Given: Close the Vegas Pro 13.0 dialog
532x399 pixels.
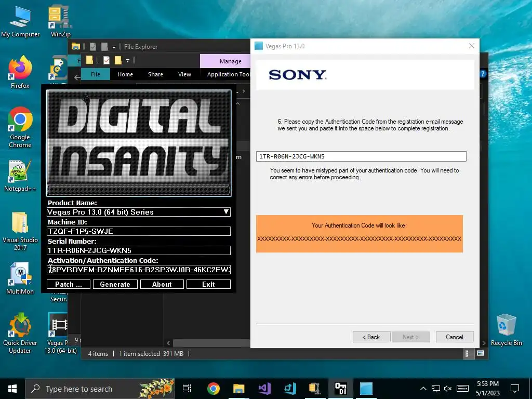Looking at the screenshot, I should 472,46.
